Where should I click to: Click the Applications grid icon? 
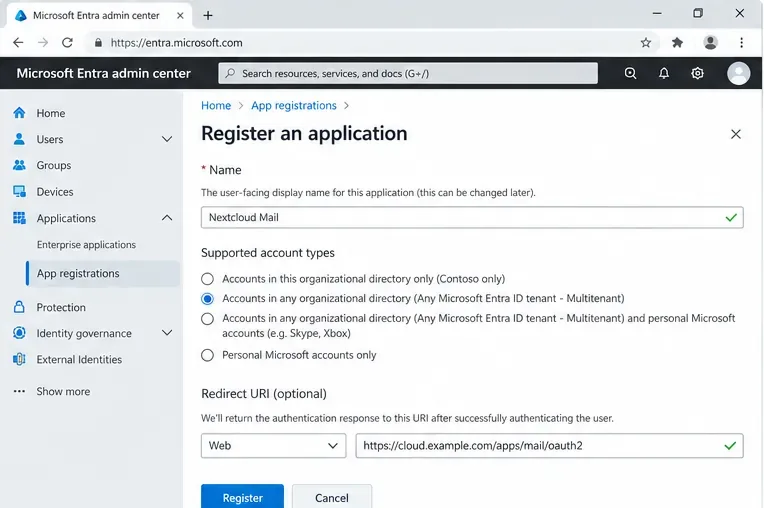pyautogui.click(x=19, y=218)
